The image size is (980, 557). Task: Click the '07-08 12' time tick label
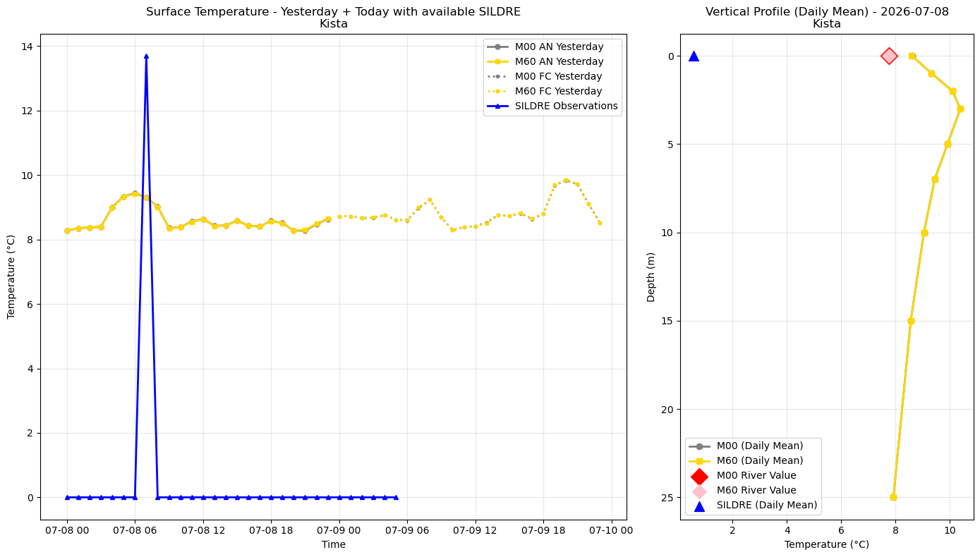203,530
